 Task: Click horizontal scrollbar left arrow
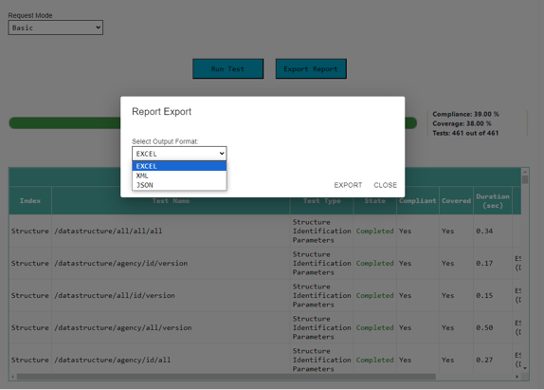point(13,376)
